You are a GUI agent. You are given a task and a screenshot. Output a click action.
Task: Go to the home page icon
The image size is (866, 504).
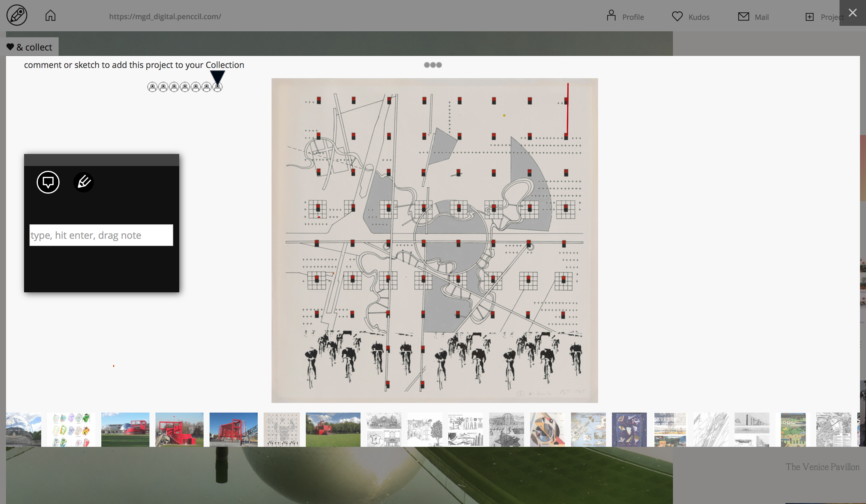tap(51, 15)
